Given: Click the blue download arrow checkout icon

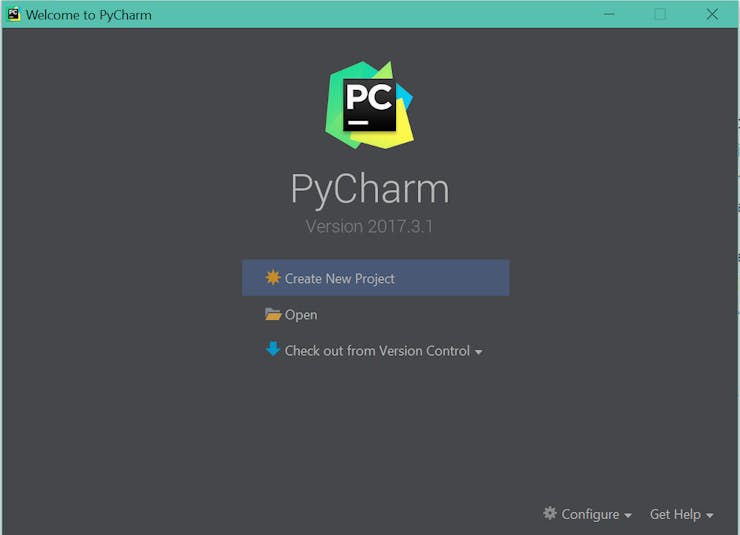Looking at the screenshot, I should click(x=273, y=349).
